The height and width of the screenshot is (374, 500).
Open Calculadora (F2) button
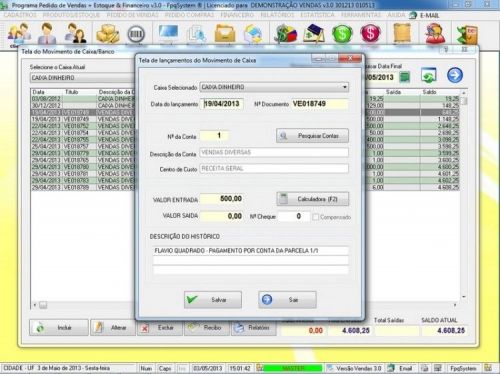[x=313, y=199]
